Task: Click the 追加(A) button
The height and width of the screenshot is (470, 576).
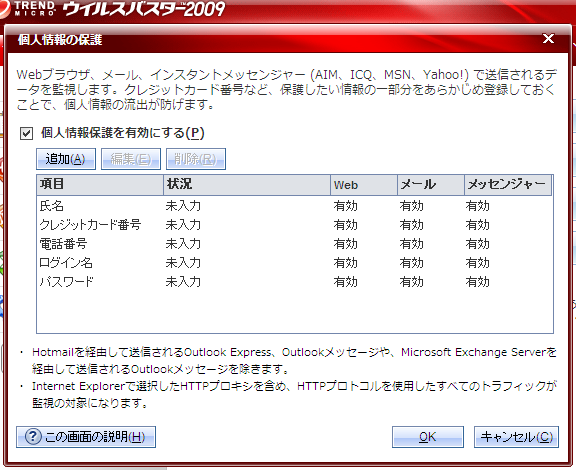Action: click(x=66, y=159)
